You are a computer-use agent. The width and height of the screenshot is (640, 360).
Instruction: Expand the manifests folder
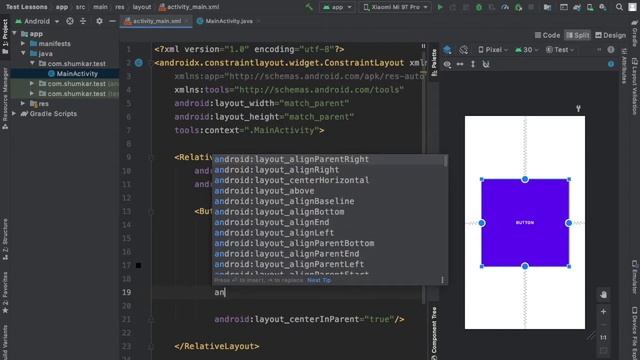click(x=23, y=43)
